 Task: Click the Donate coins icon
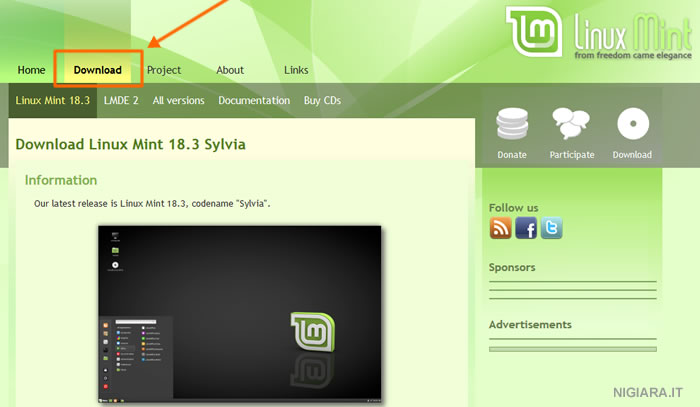(x=511, y=124)
